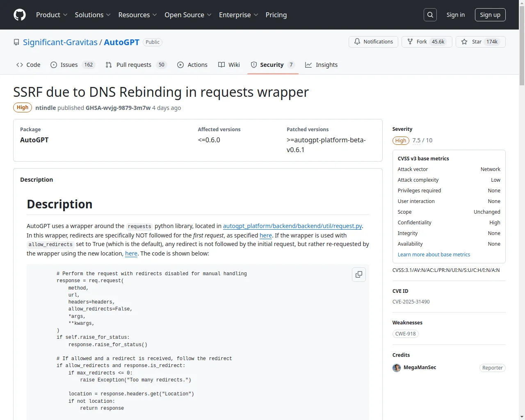The width and height of the screenshot is (525, 420).
Task: Open autogpt_platform/backend/backend/util/request.py link
Action: [292, 226]
